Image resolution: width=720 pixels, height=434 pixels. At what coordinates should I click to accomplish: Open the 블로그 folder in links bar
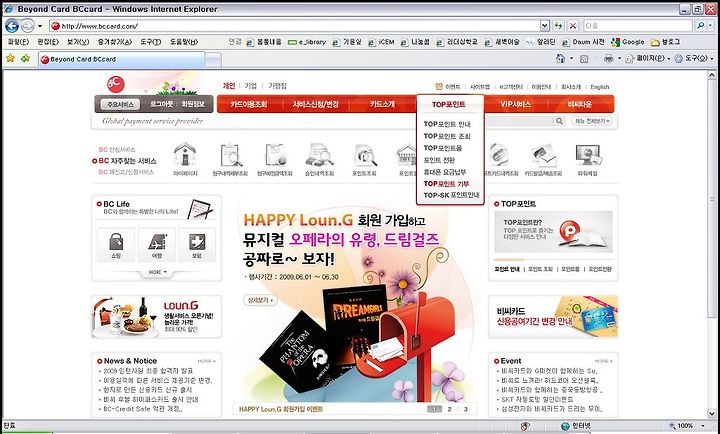665,42
